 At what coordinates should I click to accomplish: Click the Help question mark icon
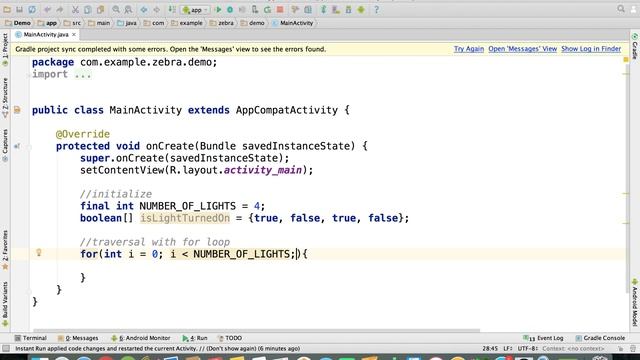(x=376, y=9)
